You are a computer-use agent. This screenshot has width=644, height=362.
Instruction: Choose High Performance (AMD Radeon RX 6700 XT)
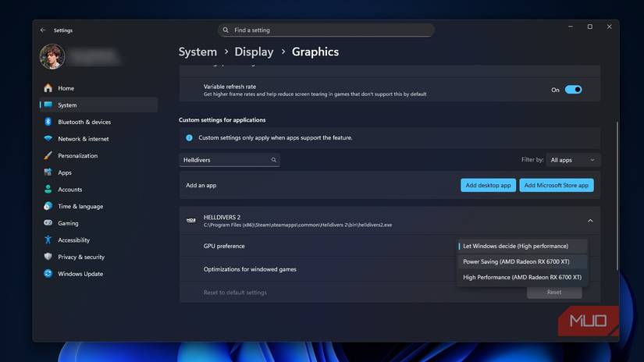click(522, 277)
